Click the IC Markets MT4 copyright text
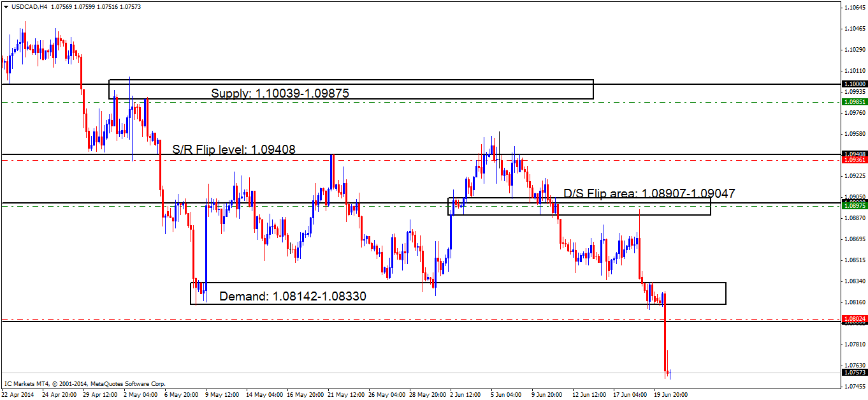 pos(85,384)
